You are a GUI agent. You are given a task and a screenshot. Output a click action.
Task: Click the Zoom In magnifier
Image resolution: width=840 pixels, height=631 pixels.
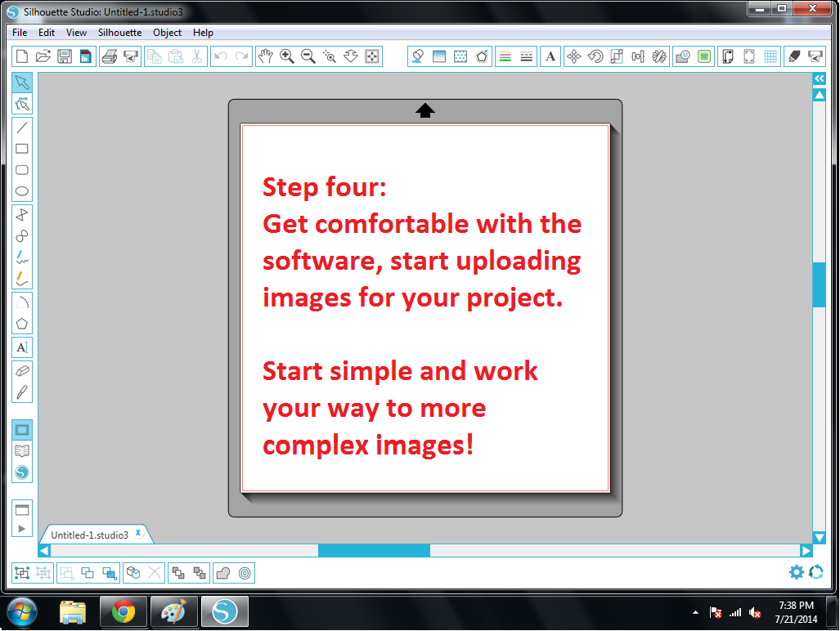point(286,56)
